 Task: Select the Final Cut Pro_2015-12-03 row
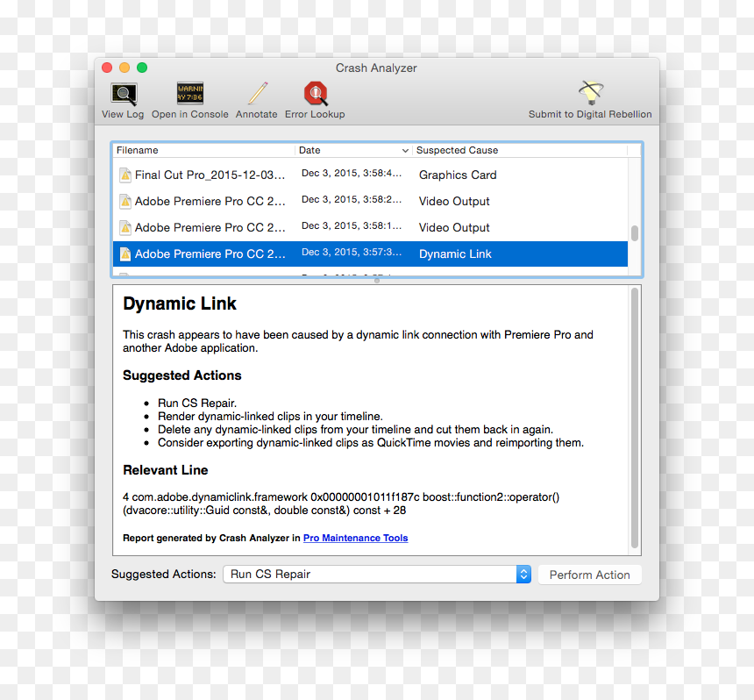[370, 175]
